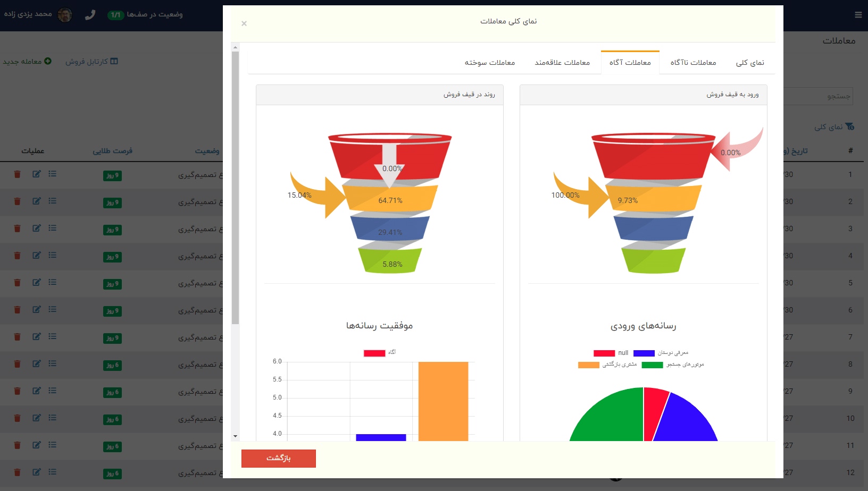Click the ۹ روز green badge in row 1
868x491 pixels.
(x=112, y=175)
